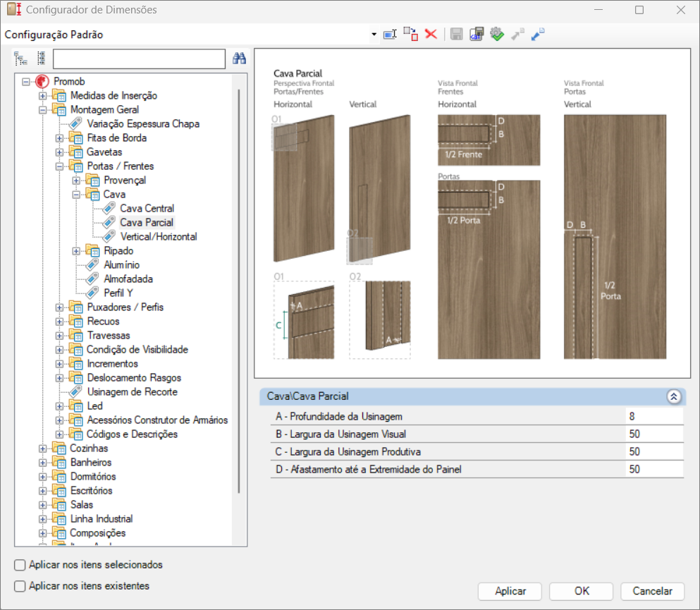700x610 pixels.
Task: Enable Aplicar nos itens selecionados checkbox
Action: pyautogui.click(x=20, y=565)
